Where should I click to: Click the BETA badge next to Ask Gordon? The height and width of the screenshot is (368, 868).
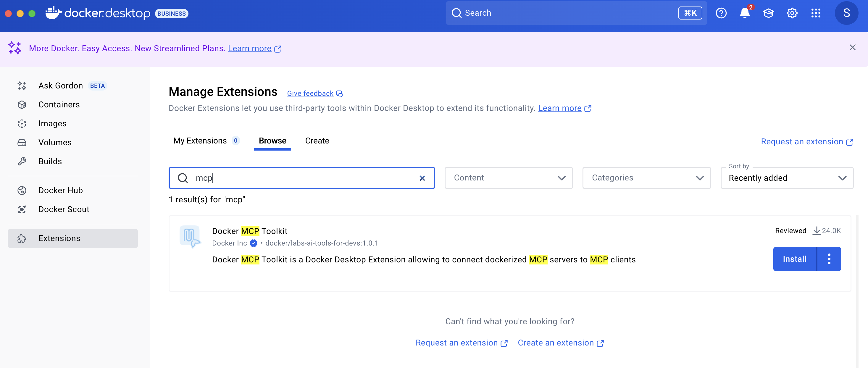pos(97,86)
